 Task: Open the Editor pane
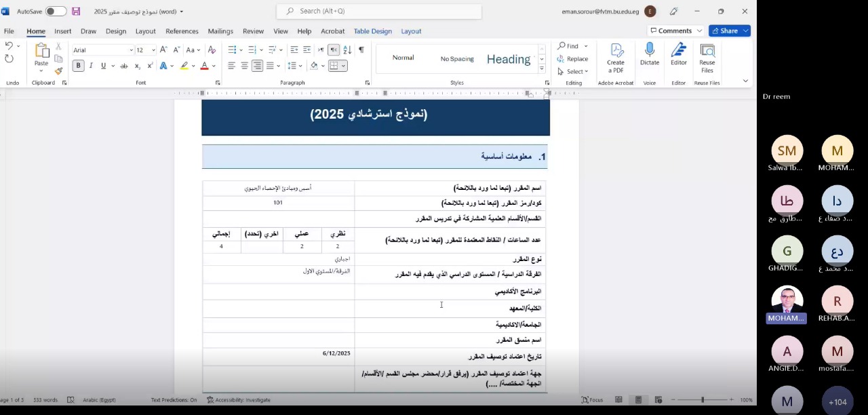[679, 54]
